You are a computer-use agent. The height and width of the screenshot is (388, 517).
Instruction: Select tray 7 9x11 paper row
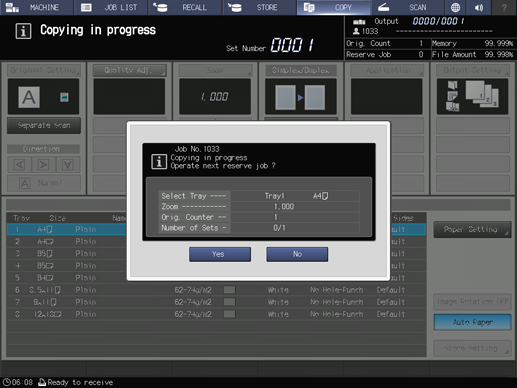(x=216, y=302)
